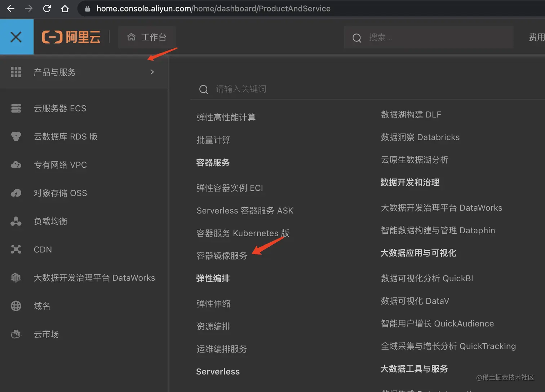Focus the top 搜索 search field

click(x=429, y=37)
